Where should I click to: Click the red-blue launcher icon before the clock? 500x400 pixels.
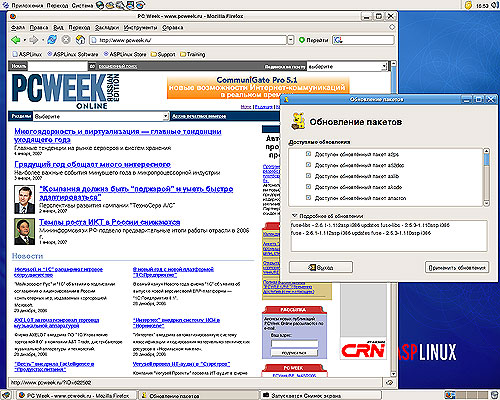pyautogui.click(x=140, y=5)
